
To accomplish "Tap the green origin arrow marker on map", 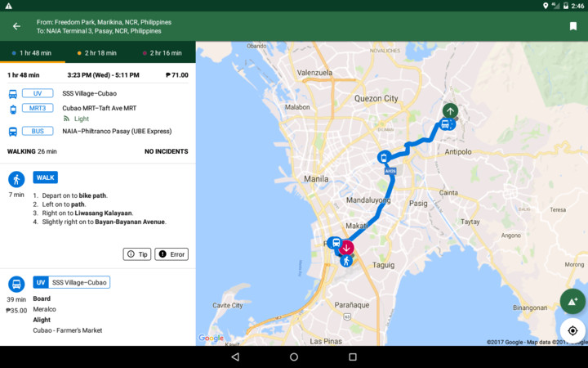I will [x=450, y=110].
